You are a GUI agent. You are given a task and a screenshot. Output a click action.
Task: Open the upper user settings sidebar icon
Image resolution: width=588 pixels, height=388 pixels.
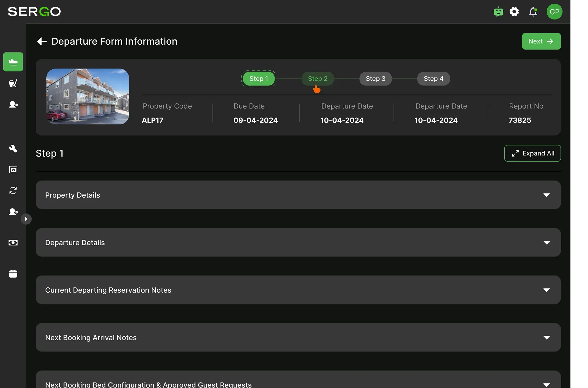[x=13, y=104]
